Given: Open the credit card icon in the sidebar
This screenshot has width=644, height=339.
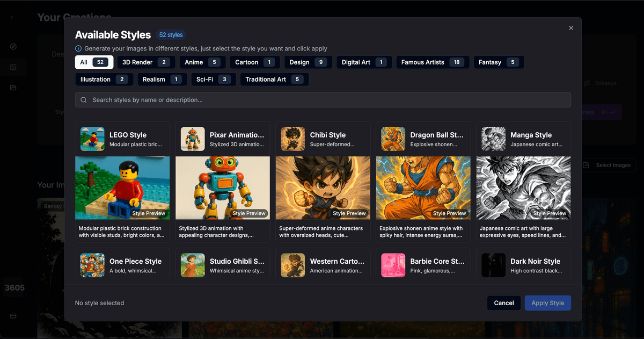Looking at the screenshot, I should 13,315.
